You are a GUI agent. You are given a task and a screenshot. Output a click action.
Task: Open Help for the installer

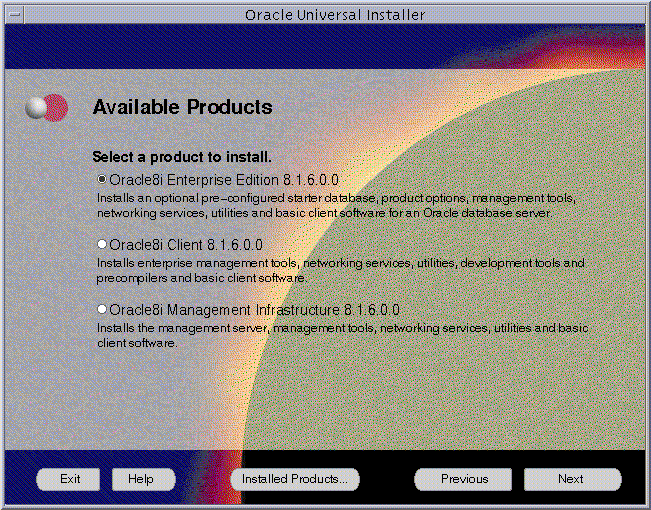click(144, 479)
